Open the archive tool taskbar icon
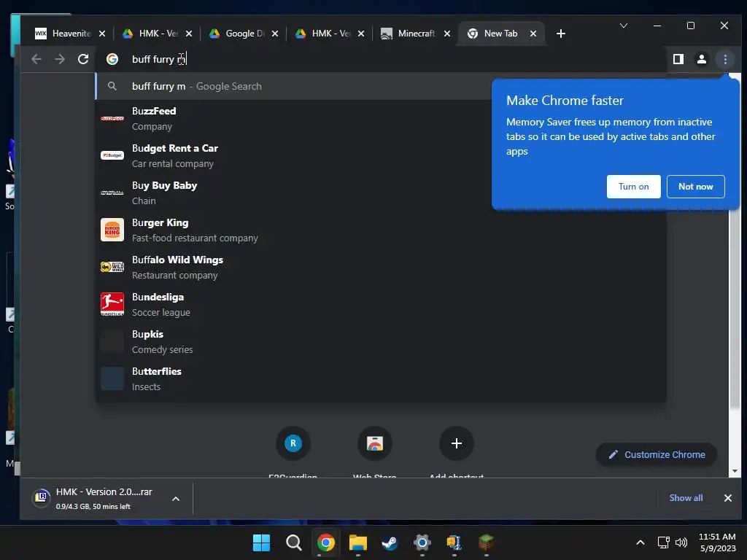 tap(454, 542)
